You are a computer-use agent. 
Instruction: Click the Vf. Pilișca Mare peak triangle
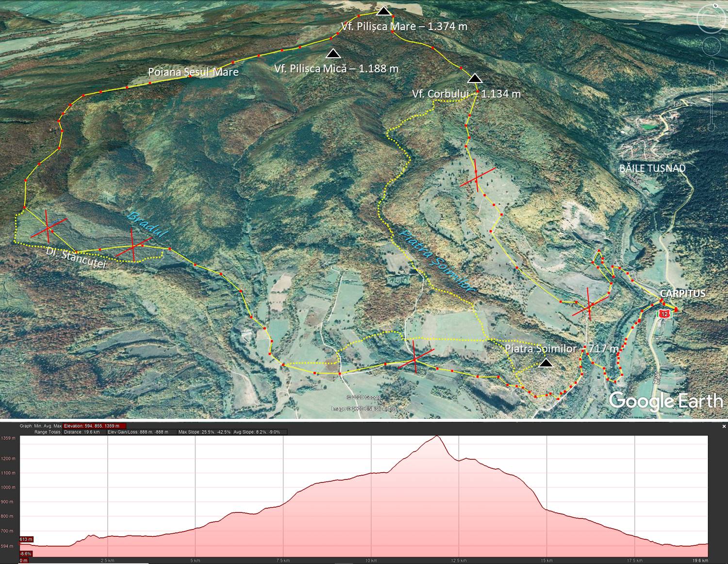click(x=383, y=11)
